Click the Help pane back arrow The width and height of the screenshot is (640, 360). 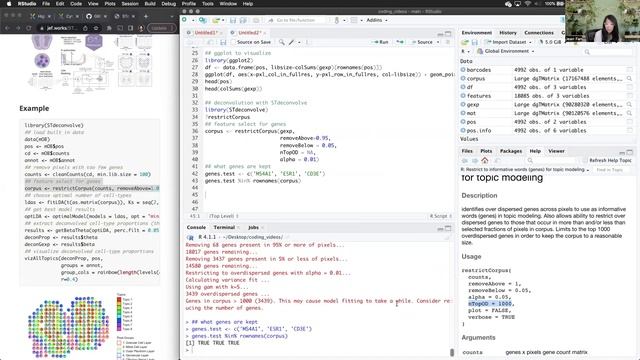[x=465, y=160]
